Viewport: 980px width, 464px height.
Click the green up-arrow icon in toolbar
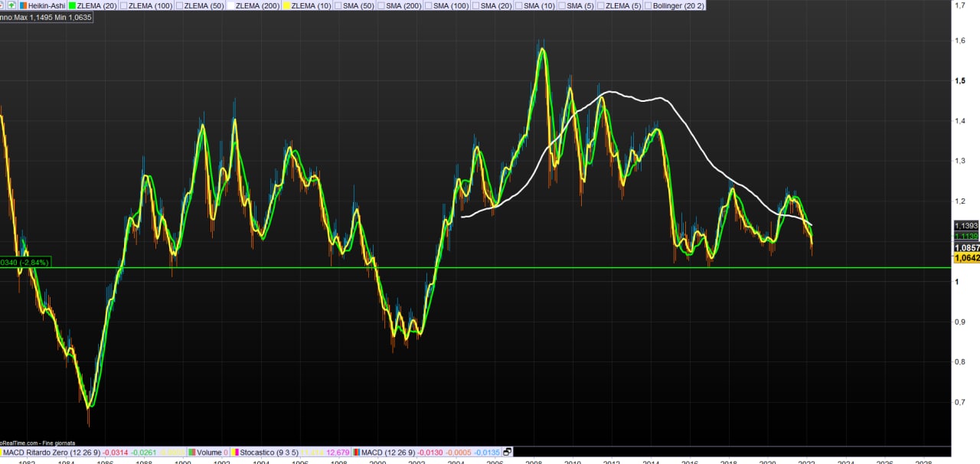click(12, 5)
